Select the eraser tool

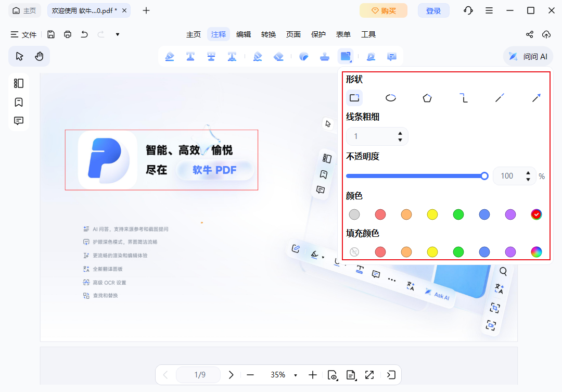click(278, 56)
